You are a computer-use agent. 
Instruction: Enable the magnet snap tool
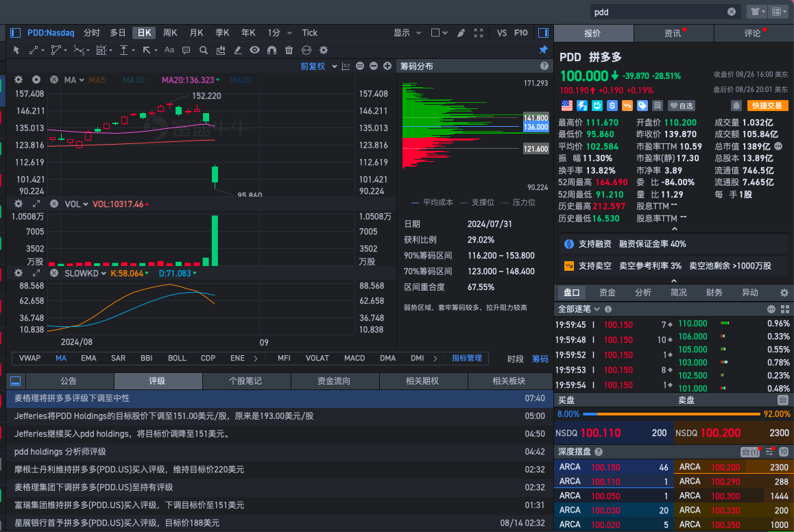[x=272, y=50]
